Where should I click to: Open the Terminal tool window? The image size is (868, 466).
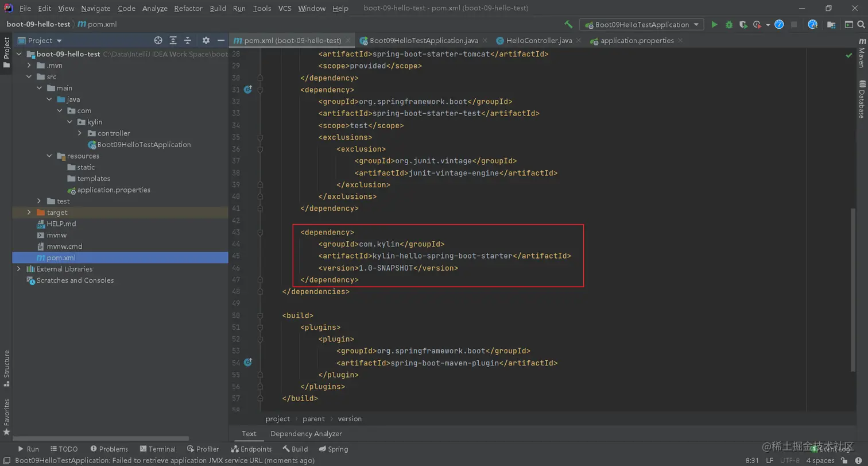click(x=157, y=449)
